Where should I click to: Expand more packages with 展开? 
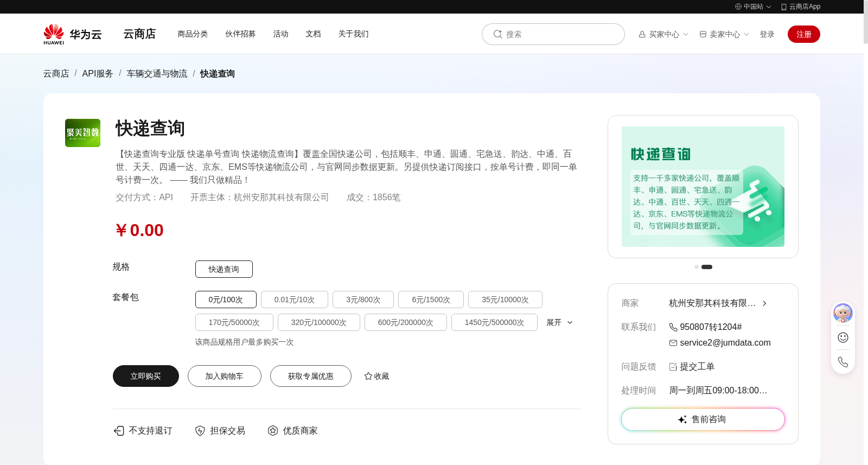[x=559, y=322]
